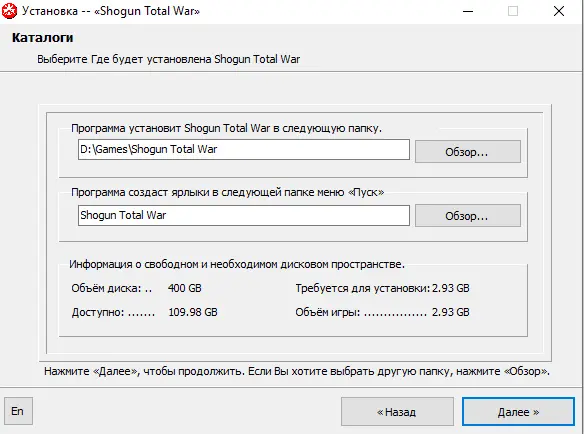
Task: Click the window title Установка Shogun Total War
Action: (111, 11)
